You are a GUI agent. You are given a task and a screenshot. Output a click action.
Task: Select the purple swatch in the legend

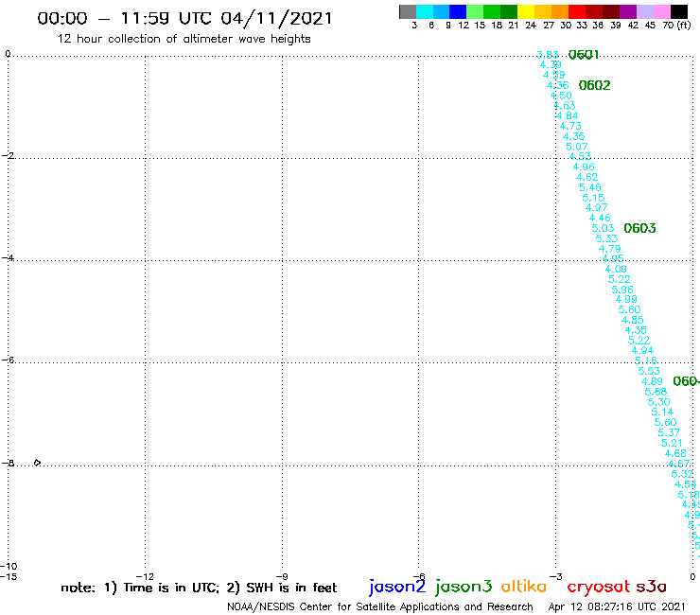click(x=628, y=11)
